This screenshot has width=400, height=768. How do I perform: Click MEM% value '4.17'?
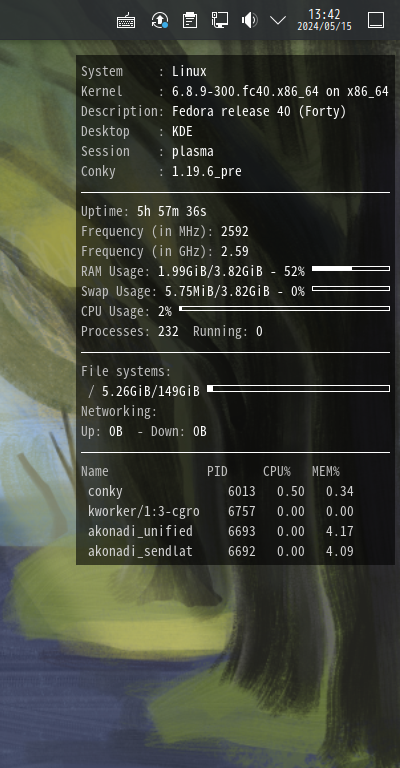(x=340, y=531)
